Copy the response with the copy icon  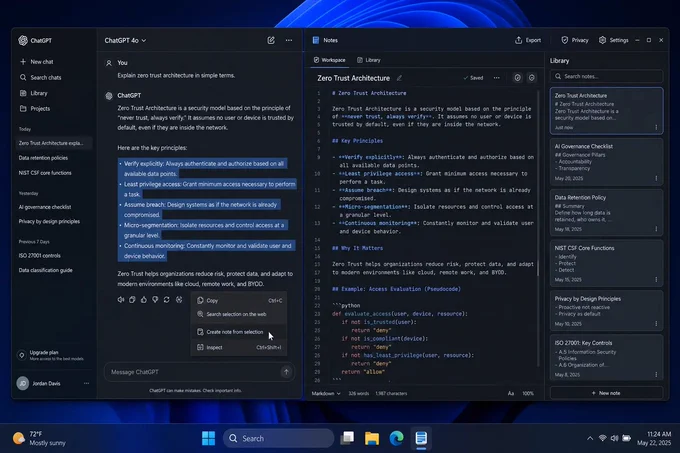pyautogui.click(x=132, y=300)
